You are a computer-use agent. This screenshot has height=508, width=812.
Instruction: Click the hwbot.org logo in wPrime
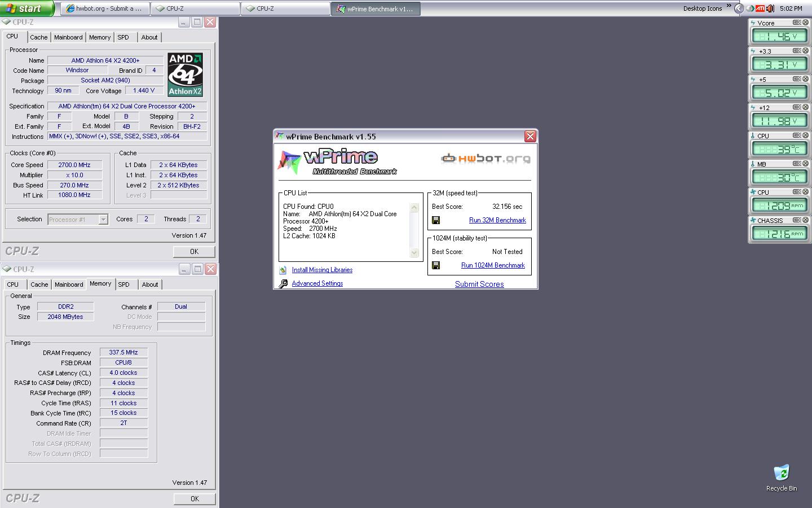(486, 158)
